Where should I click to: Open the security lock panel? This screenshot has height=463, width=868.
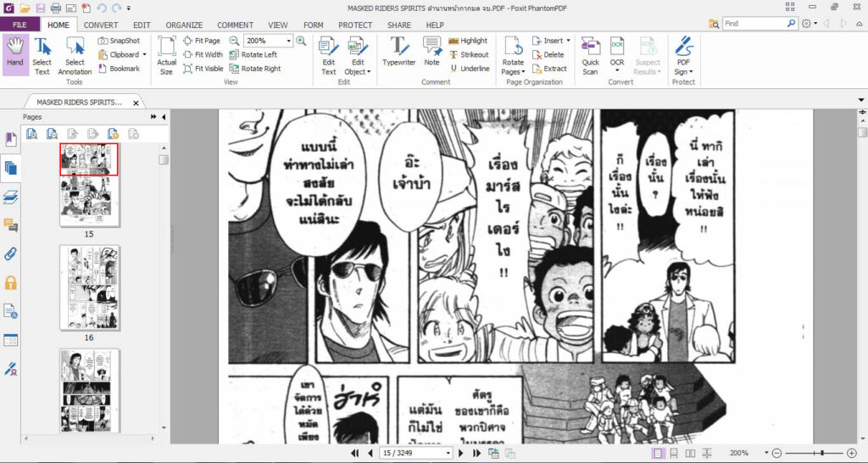click(10, 283)
